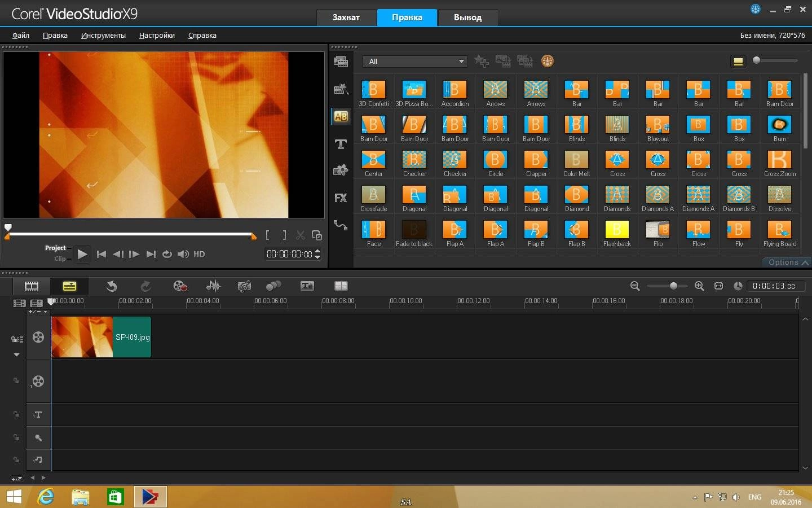Open the Motion Tracking tool

click(x=273, y=286)
